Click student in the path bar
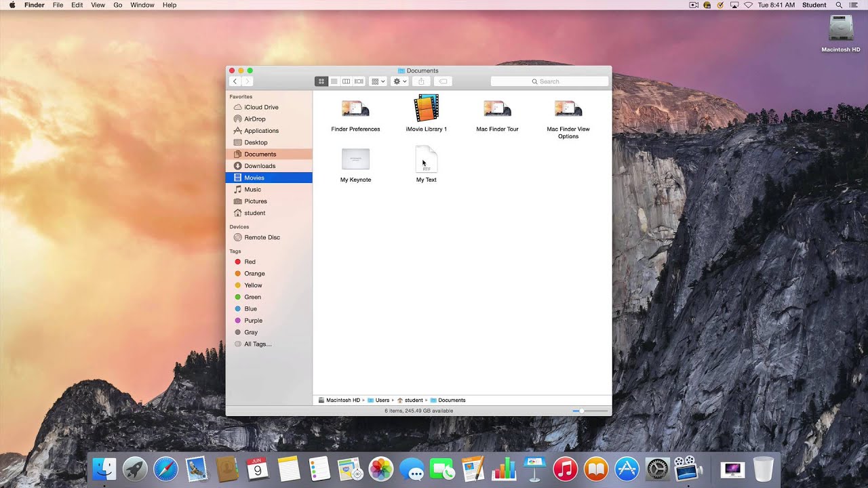Screen dimensions: 868x488 click(x=410, y=401)
